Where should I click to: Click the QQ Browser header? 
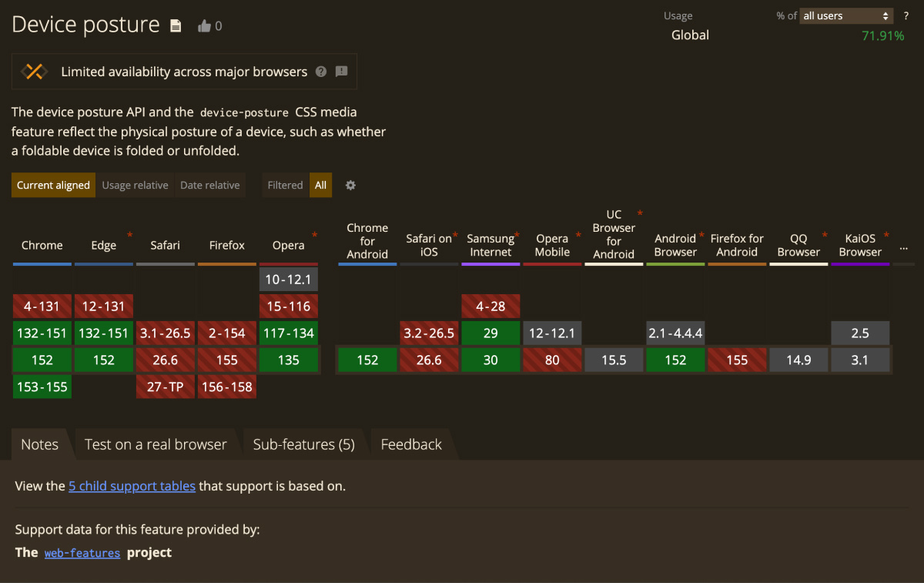coord(798,245)
